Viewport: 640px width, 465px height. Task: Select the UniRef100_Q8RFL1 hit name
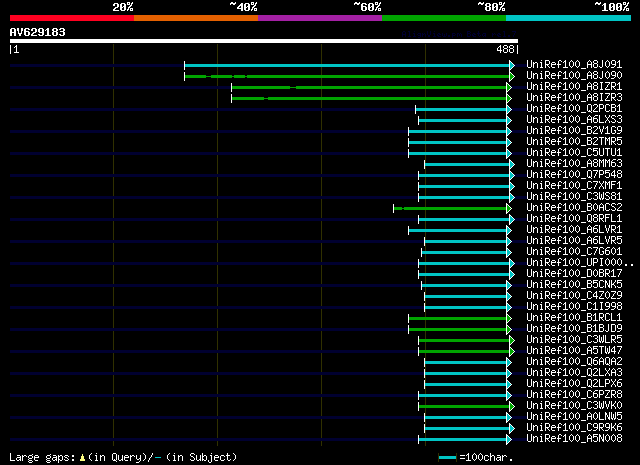pyautogui.click(x=574, y=218)
